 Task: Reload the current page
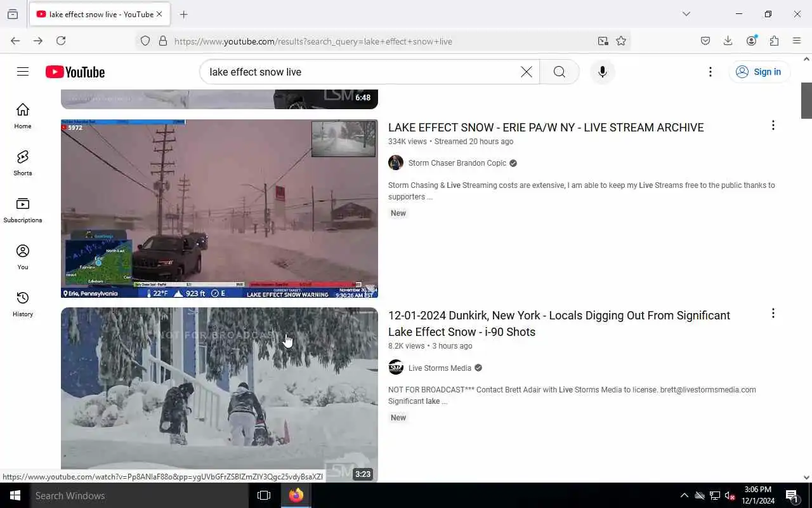pyautogui.click(x=61, y=41)
